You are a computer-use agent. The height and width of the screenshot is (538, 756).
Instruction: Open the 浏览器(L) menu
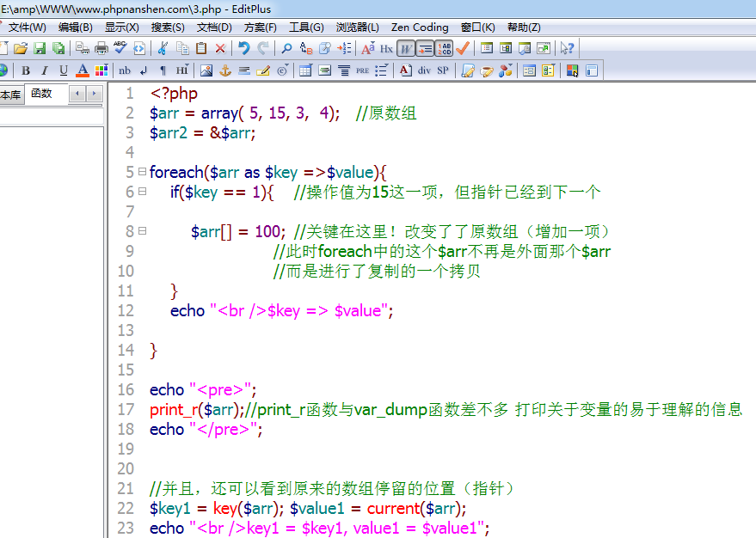pyautogui.click(x=357, y=28)
